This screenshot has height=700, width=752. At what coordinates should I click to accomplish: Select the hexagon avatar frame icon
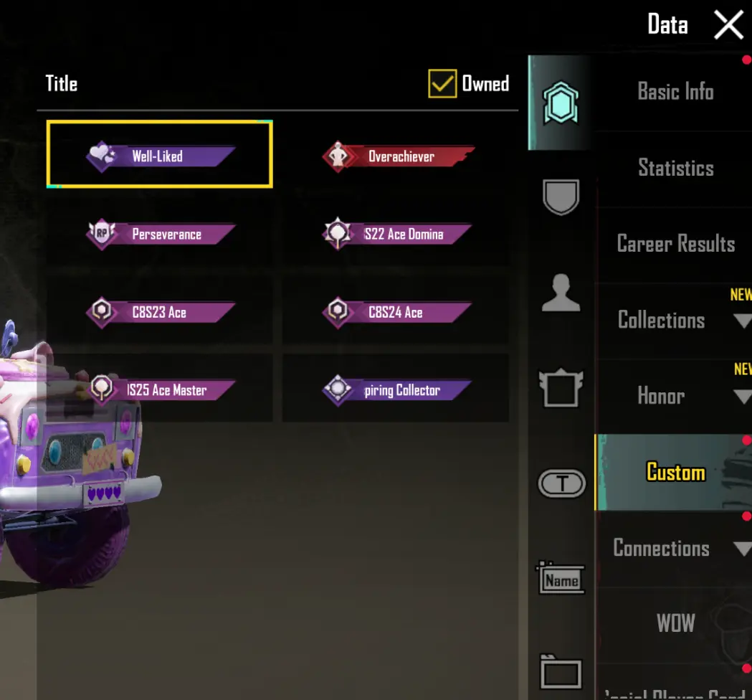pyautogui.click(x=560, y=103)
